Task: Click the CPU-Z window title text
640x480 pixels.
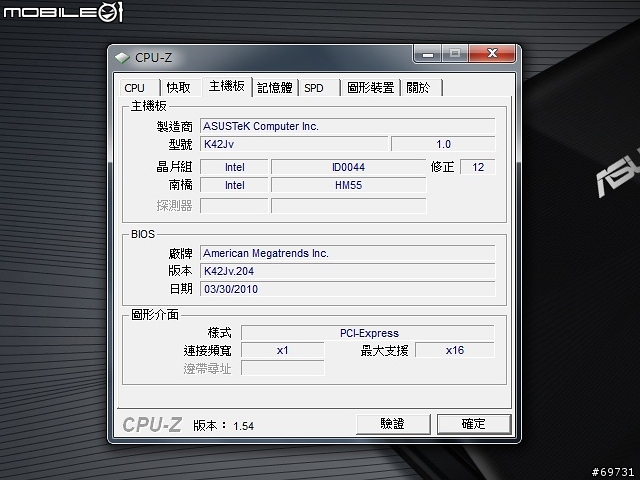Action: (153, 58)
